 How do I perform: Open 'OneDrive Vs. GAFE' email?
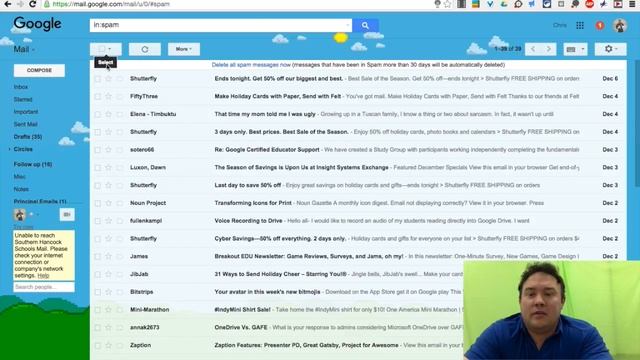tap(241, 327)
